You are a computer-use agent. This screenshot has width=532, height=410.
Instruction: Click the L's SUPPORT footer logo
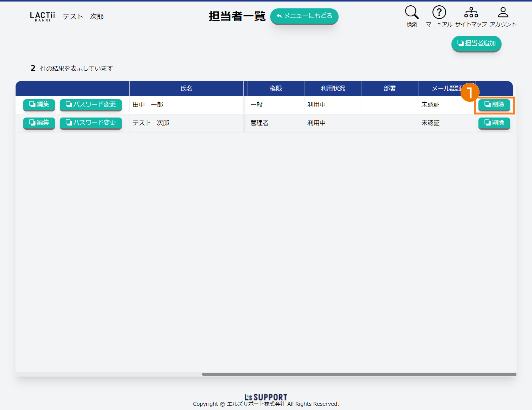pos(266,397)
